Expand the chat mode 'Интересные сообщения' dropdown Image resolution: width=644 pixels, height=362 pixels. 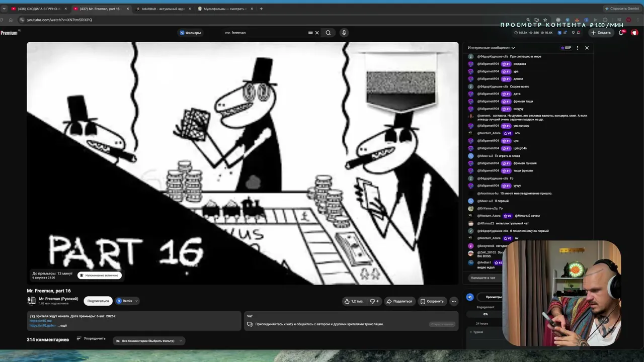491,48
